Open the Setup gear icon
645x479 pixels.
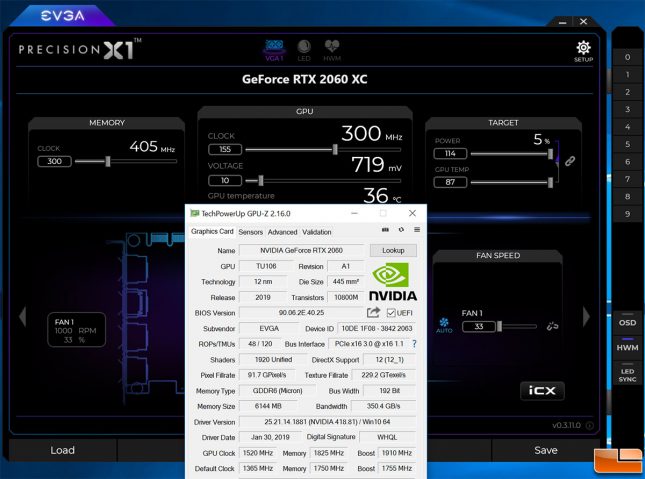coord(583,51)
